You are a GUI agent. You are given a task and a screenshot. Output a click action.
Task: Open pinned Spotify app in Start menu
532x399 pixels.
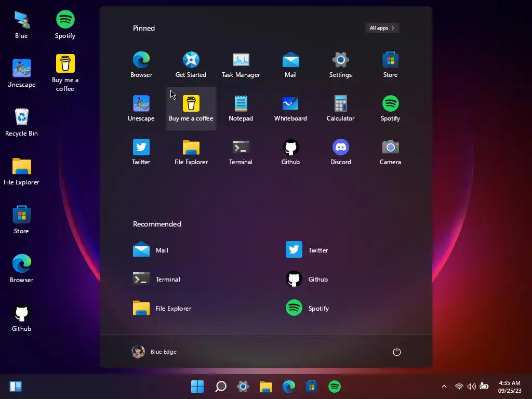(390, 109)
